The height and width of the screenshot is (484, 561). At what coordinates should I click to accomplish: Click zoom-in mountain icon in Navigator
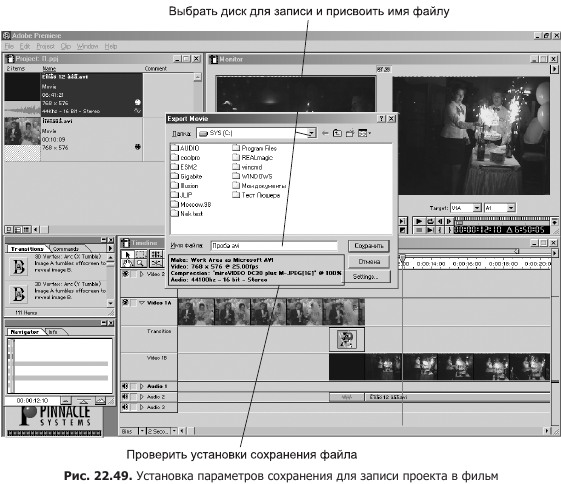(x=100, y=401)
